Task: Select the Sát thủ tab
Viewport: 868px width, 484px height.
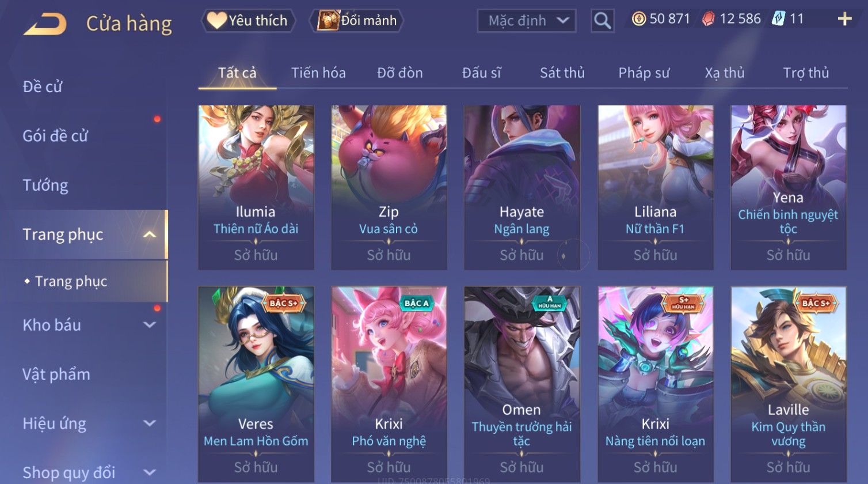Action: tap(562, 73)
